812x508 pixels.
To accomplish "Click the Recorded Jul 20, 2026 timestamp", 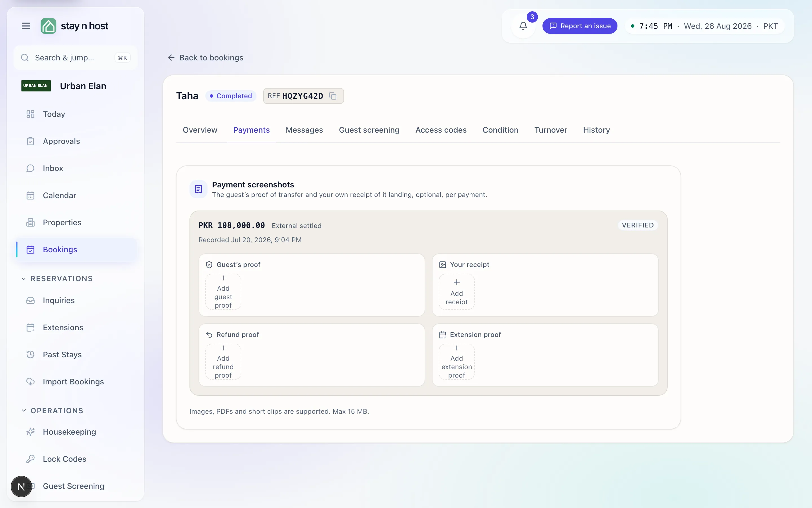I will click(250, 240).
